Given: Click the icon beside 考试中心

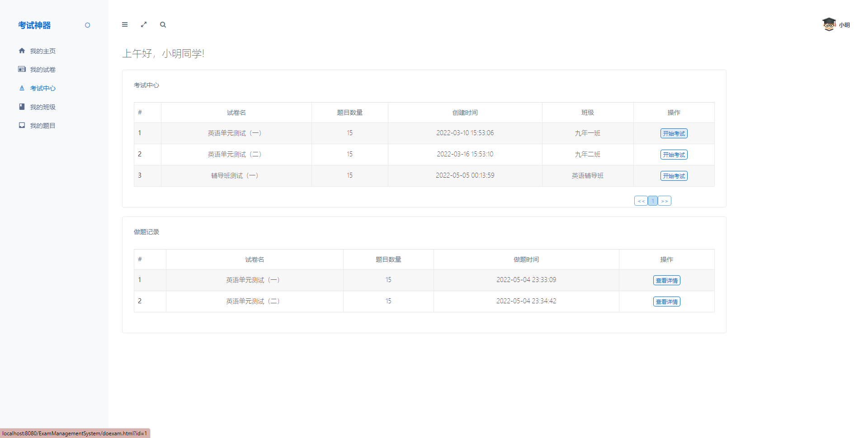Looking at the screenshot, I should click(x=22, y=88).
